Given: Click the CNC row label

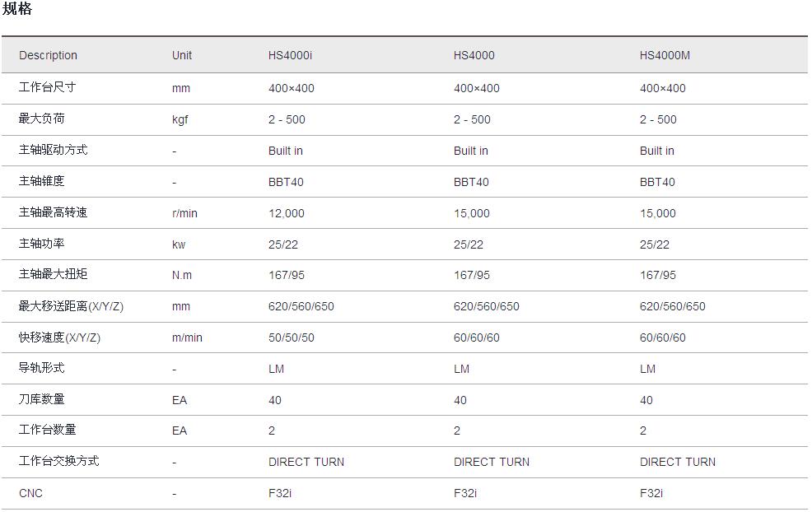Looking at the screenshot, I should [x=30, y=493].
